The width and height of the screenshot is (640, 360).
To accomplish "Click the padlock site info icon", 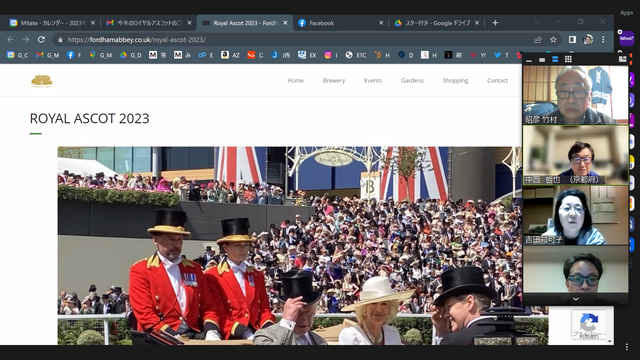I will point(60,40).
